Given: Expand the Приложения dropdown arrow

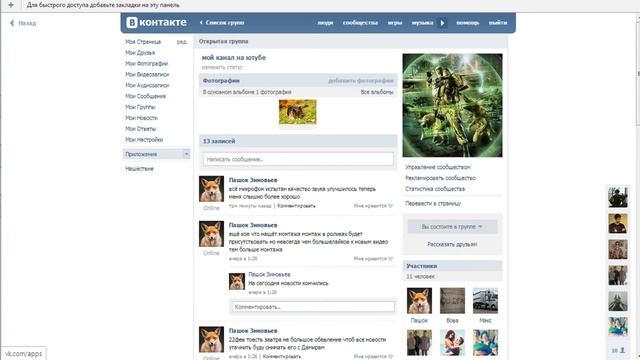Looking at the screenshot, I should tap(186, 154).
